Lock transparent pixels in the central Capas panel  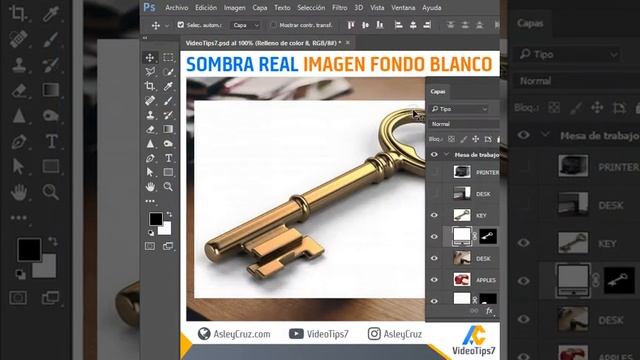pyautogui.click(x=451, y=139)
